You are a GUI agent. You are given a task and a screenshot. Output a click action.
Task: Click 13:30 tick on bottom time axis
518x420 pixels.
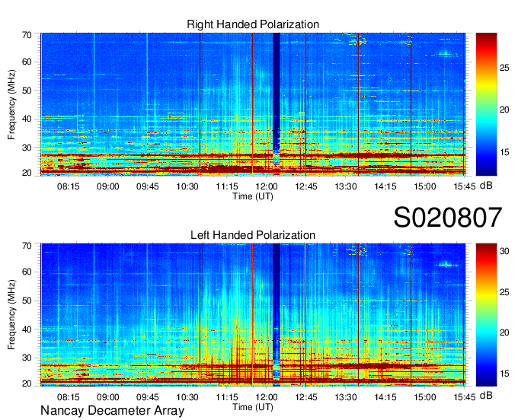(346, 397)
